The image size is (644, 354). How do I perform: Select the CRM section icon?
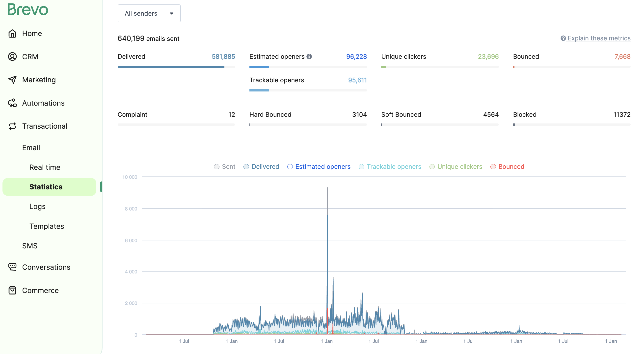tap(12, 57)
